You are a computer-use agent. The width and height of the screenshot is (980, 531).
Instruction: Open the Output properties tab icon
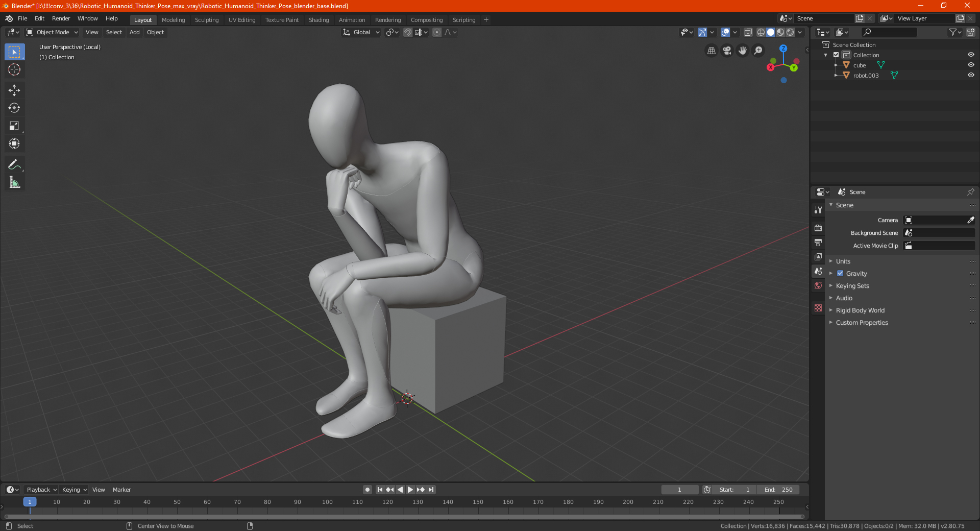pos(818,242)
